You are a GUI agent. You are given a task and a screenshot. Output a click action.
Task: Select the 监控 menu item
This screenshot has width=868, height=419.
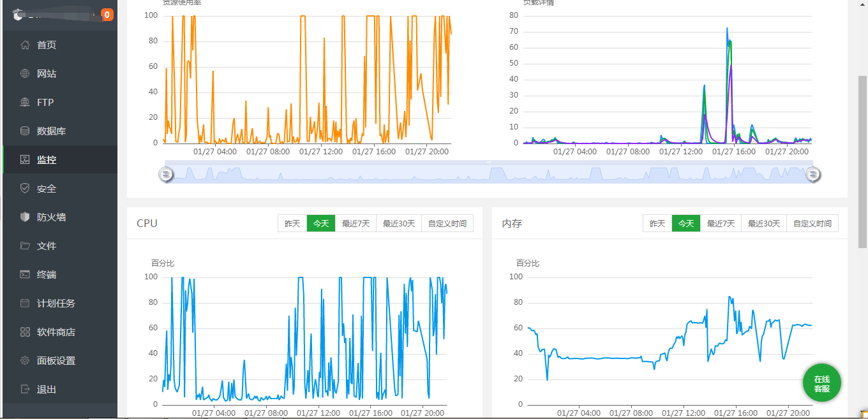60,159
